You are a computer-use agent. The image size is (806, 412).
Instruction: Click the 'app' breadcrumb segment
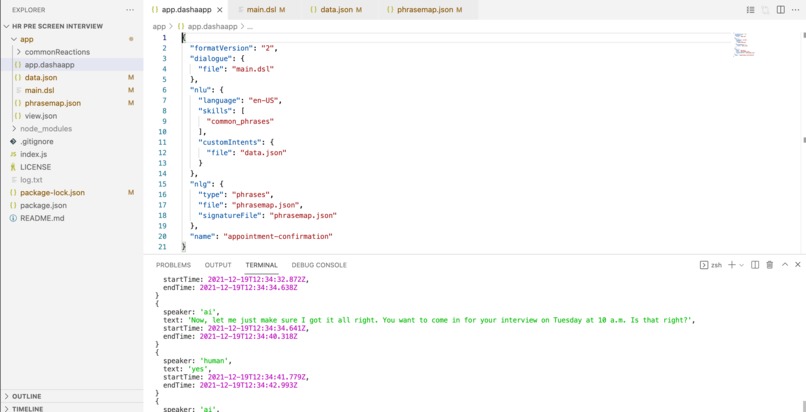pos(159,26)
